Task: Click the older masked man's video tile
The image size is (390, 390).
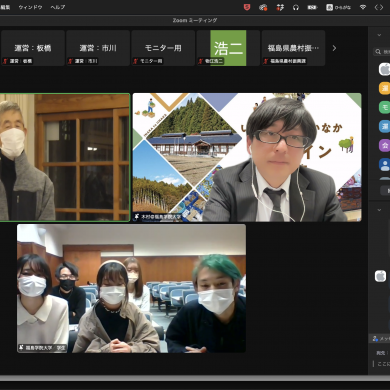Action: point(65,157)
